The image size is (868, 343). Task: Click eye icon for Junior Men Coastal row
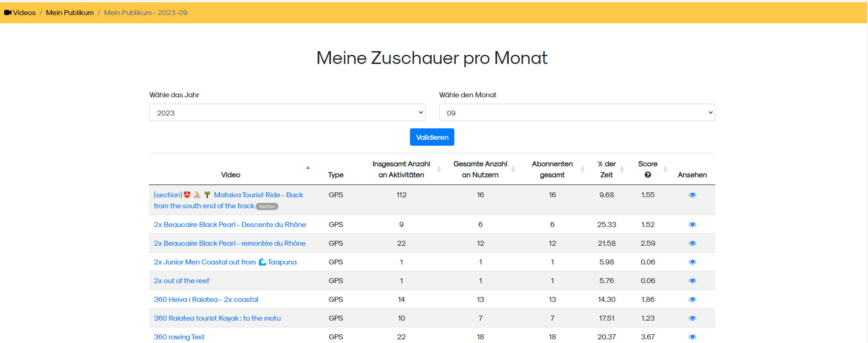692,262
